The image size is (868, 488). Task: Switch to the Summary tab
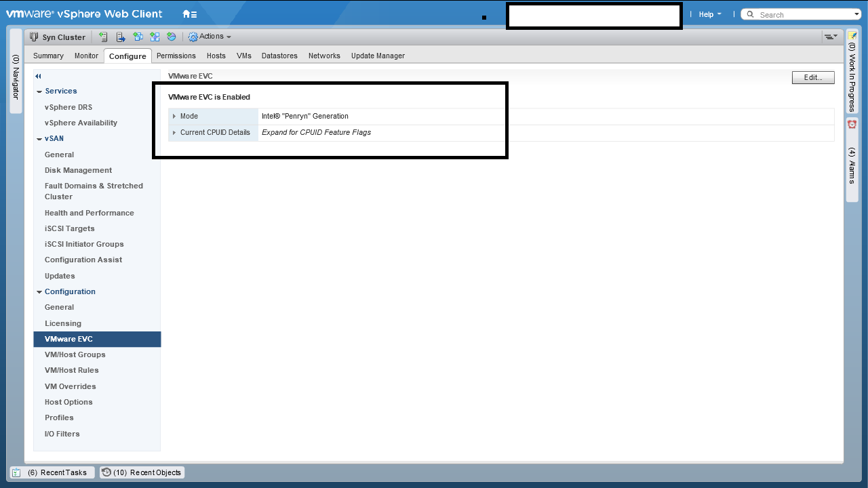tap(48, 56)
